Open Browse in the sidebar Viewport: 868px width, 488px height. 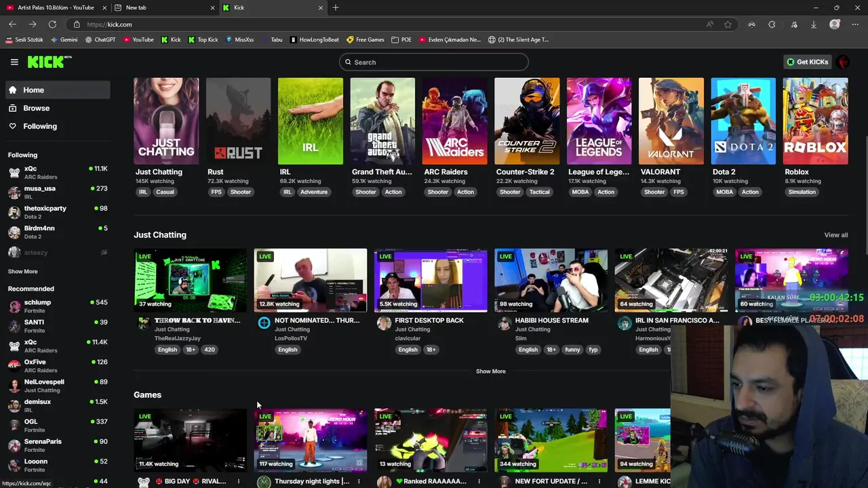coord(58,108)
